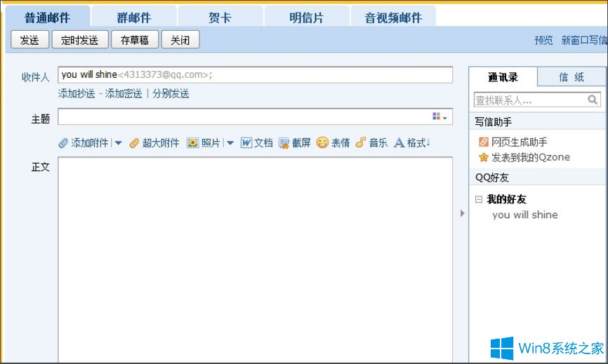Click the 新窗口写信 link
The image size is (608, 364).
pyautogui.click(x=584, y=40)
